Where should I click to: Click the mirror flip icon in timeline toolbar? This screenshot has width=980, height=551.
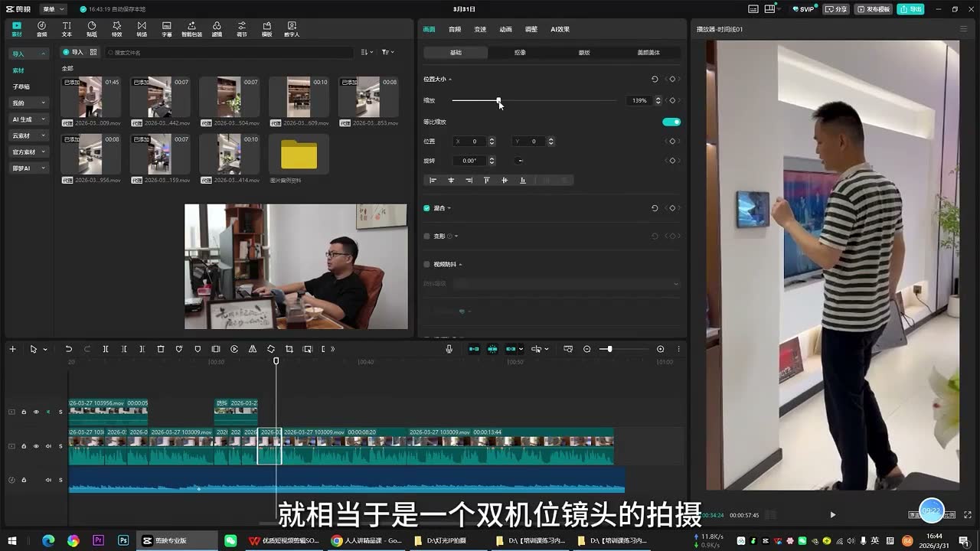click(x=253, y=349)
